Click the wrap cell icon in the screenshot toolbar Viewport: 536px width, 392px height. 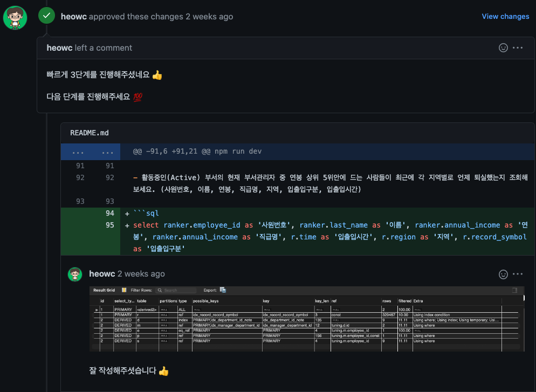[x=514, y=290]
